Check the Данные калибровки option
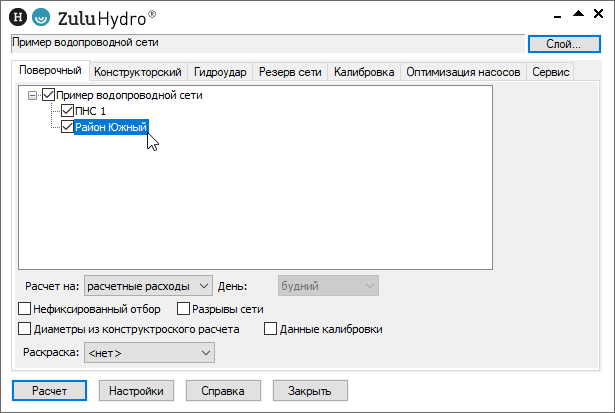Screen dimensions: 615x413 click(x=270, y=328)
